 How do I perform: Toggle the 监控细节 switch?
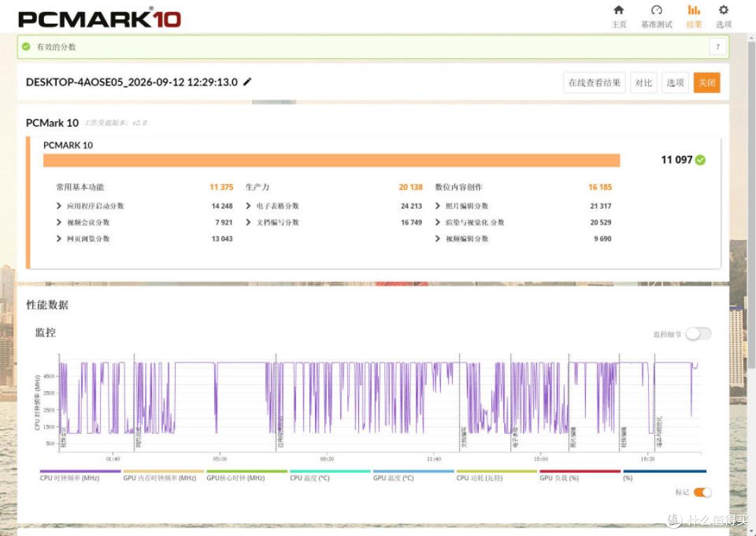click(x=699, y=334)
